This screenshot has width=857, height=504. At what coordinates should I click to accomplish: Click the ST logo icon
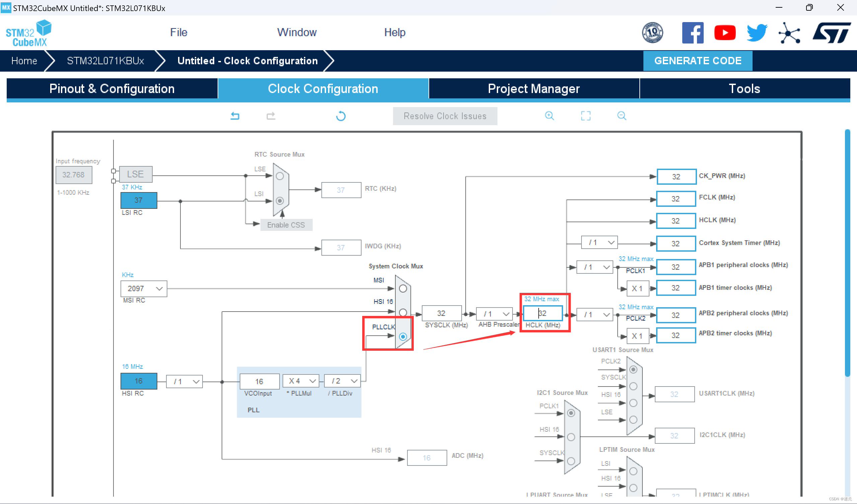[x=832, y=33]
